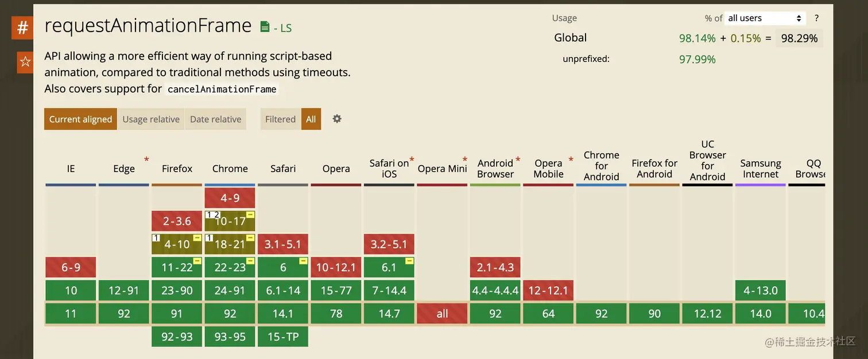Click the green IE 11 support cell
Screen dimensions: 868x359
[71, 314]
